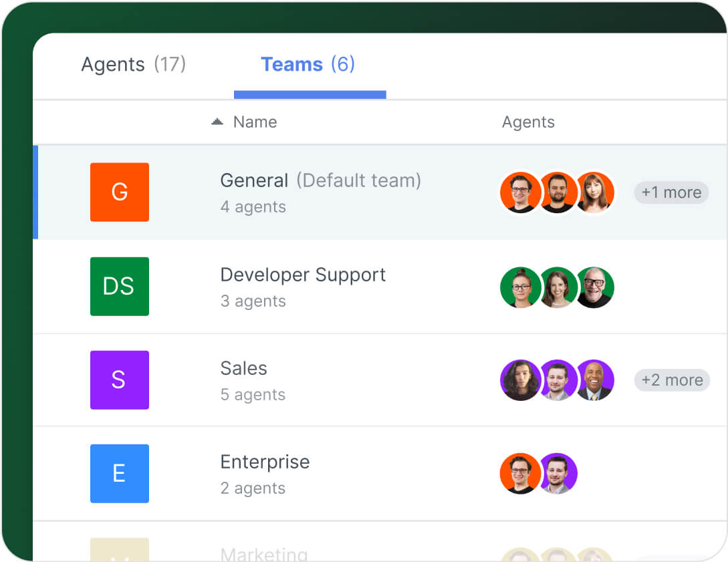This screenshot has height=562, width=728.
Task: Open the bearded agent avatar in Developer Support
Action: pos(595,287)
